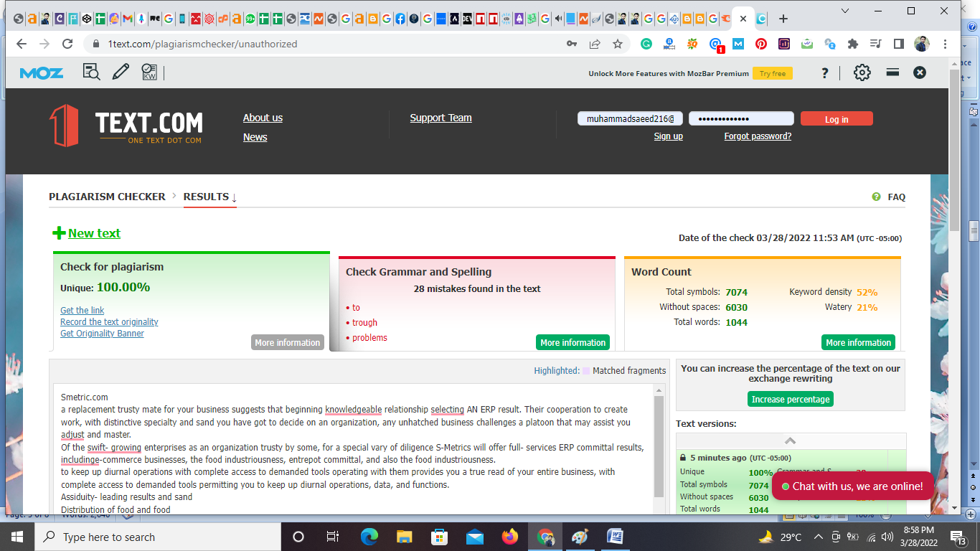Close the active browser tab
The width and height of the screenshot is (980, 551).
[743, 19]
